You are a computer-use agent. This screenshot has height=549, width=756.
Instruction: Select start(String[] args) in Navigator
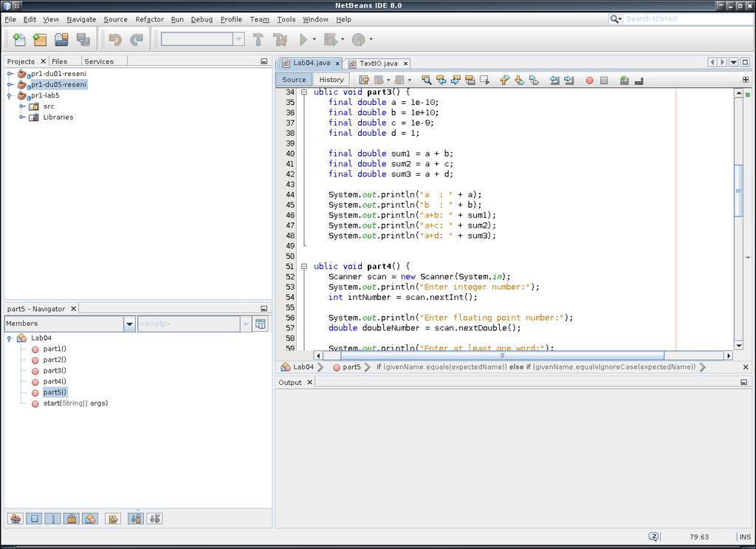tap(75, 403)
